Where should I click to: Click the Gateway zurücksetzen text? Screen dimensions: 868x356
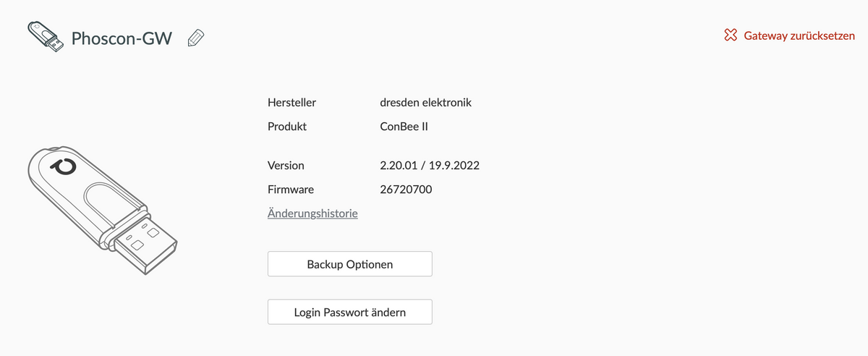point(799,35)
